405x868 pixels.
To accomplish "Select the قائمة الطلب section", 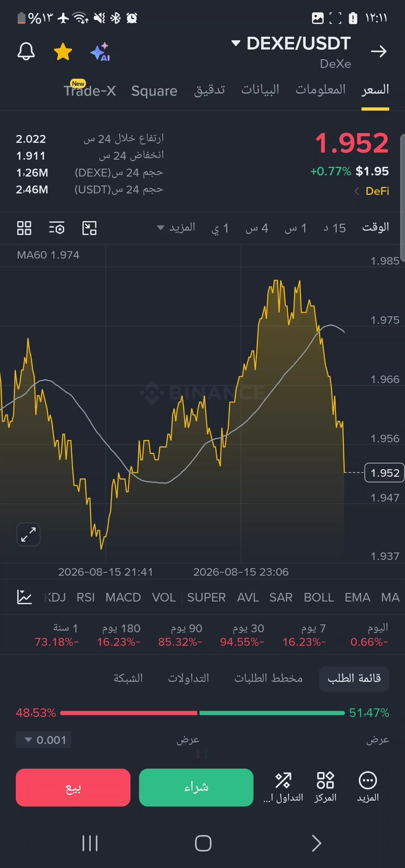I will (354, 678).
